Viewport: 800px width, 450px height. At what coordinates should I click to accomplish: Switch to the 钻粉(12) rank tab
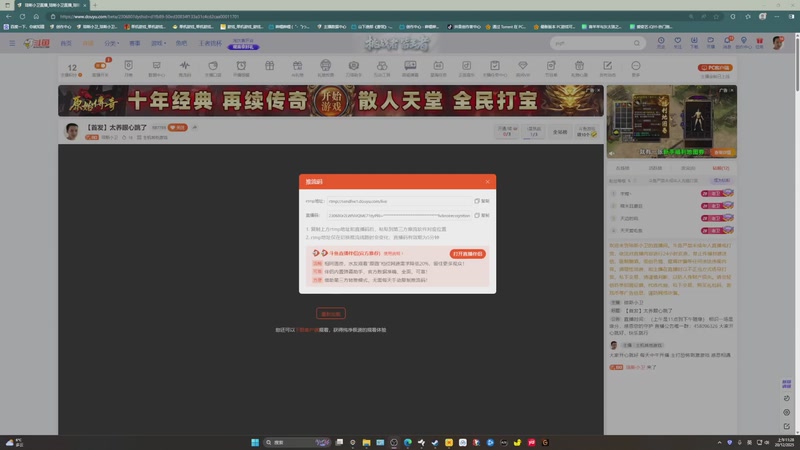click(721, 168)
